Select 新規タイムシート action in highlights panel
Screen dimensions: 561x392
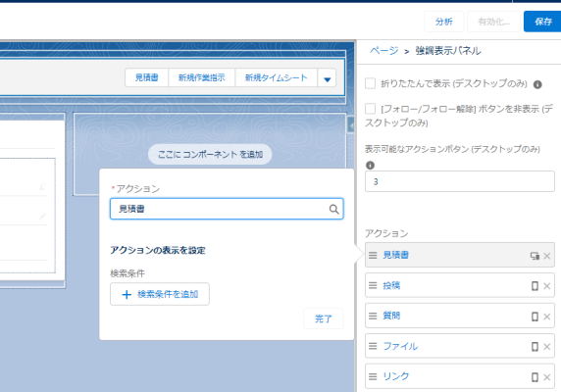click(x=276, y=77)
